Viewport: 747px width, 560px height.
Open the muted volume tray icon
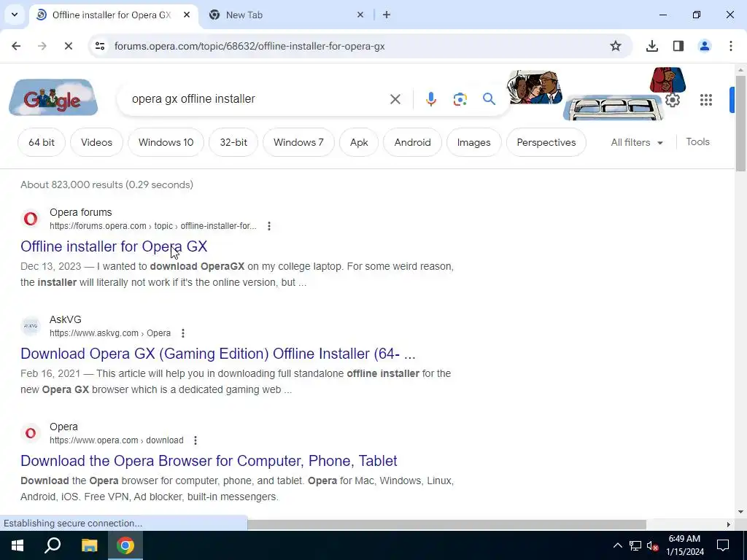click(x=653, y=545)
